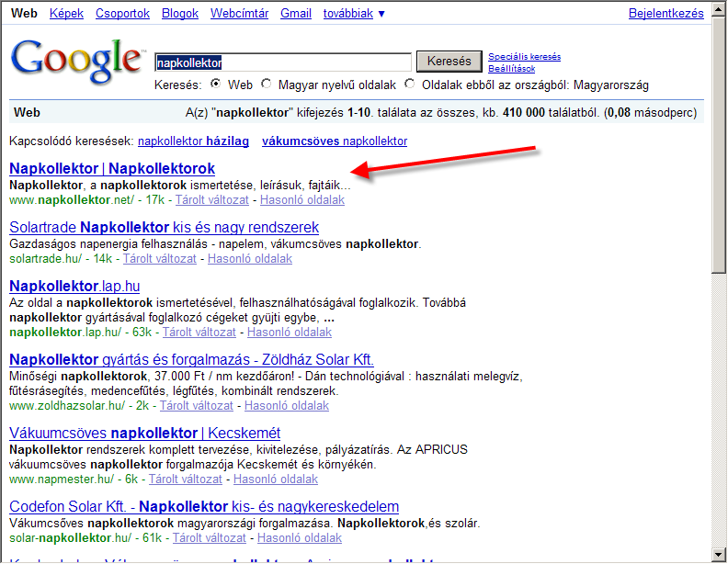Viewport: 728px width, 564px height.
Task: Open Codefon Solar Kft. result title
Action: (x=204, y=506)
